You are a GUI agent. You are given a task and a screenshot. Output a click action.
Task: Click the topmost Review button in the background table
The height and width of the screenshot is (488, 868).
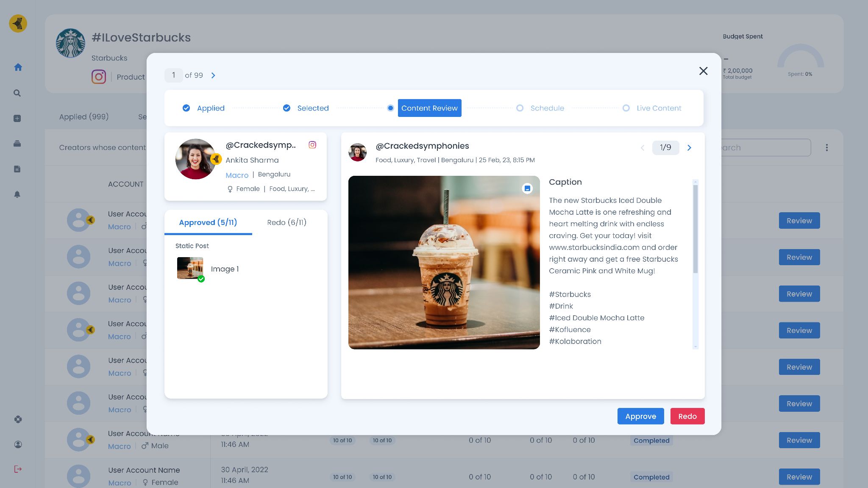pos(799,221)
